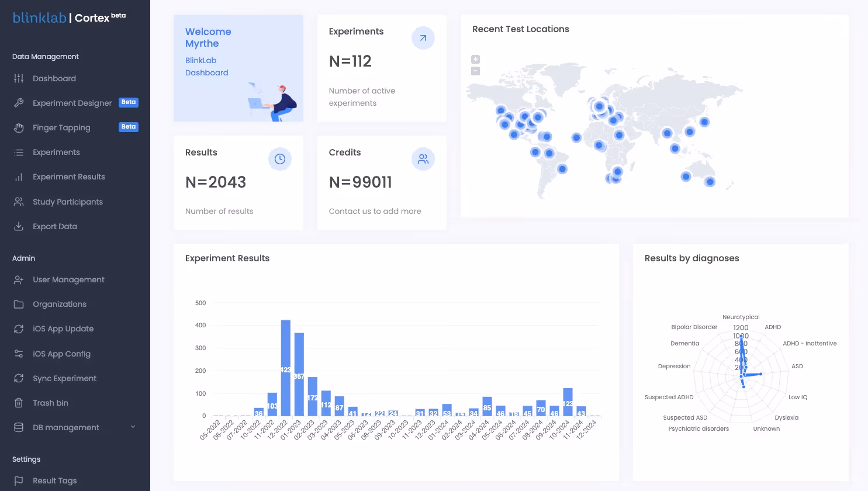Click the Suspected ADHD radar label

pos(669,397)
